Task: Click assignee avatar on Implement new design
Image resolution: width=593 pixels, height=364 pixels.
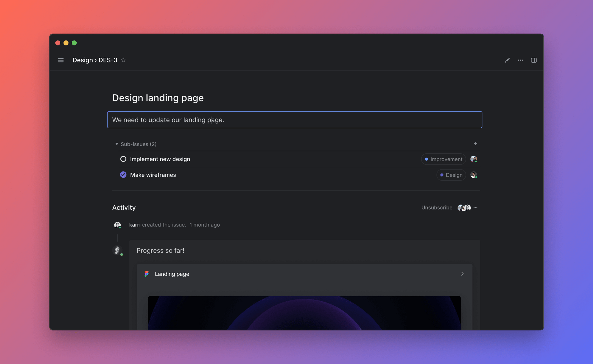Action: point(473,159)
